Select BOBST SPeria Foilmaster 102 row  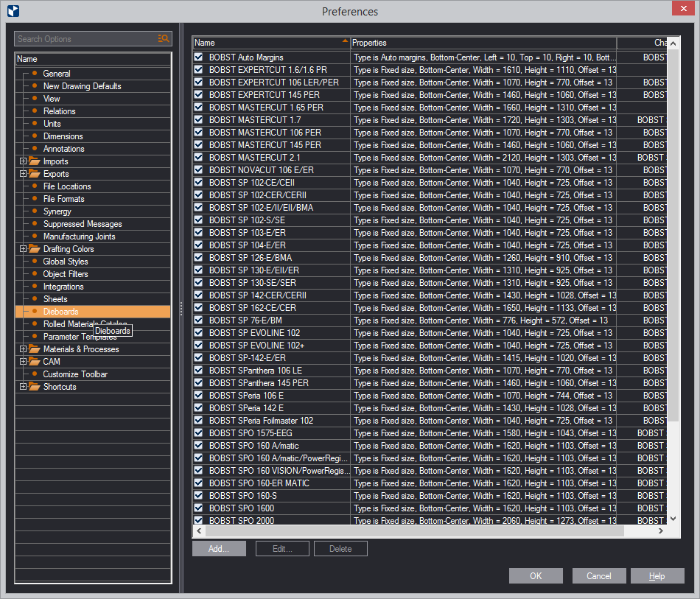pyautogui.click(x=430, y=421)
